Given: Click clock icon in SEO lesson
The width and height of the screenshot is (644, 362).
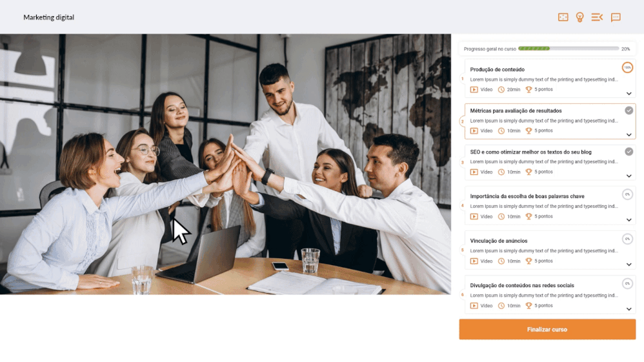Looking at the screenshot, I should point(501,172).
